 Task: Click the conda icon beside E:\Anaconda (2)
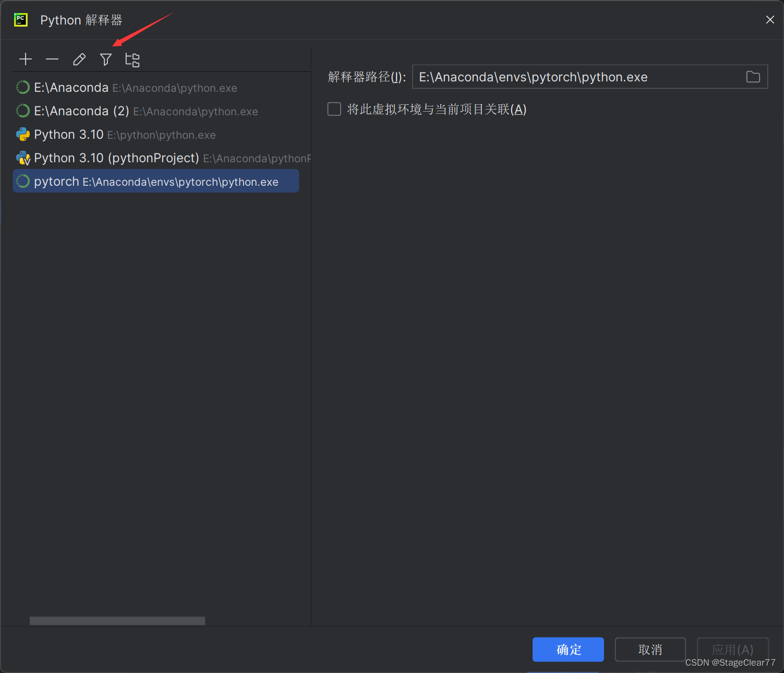[x=23, y=111]
